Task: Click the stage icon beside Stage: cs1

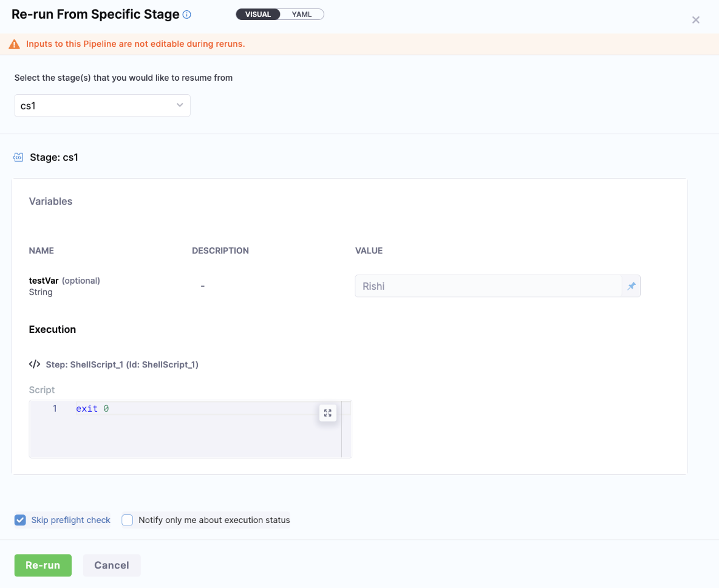Action: [18, 157]
